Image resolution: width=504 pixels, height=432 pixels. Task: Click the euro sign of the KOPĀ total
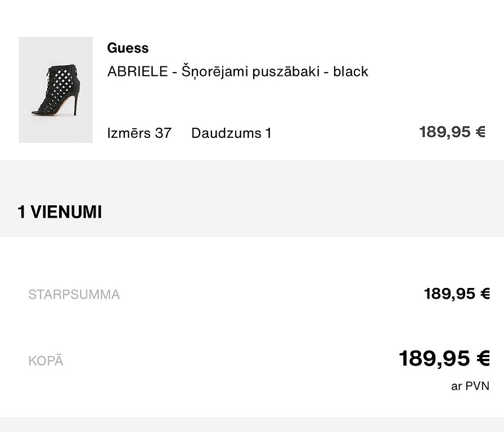point(483,358)
